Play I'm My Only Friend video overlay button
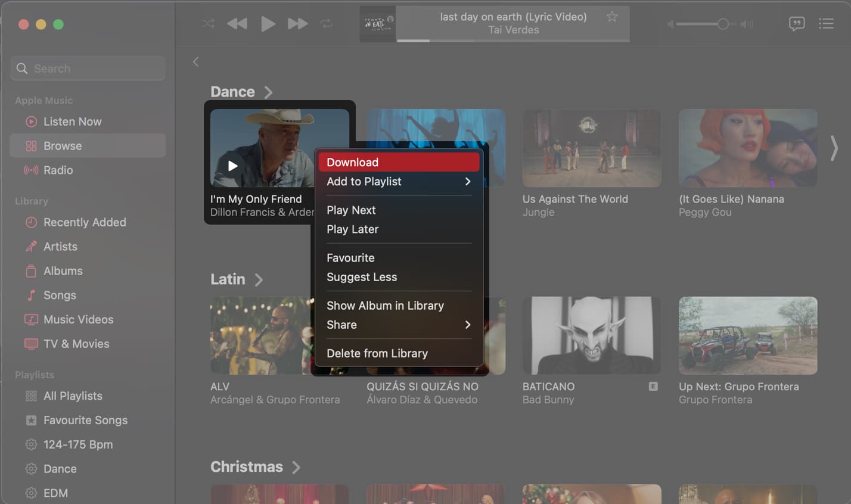851x504 pixels. point(233,166)
